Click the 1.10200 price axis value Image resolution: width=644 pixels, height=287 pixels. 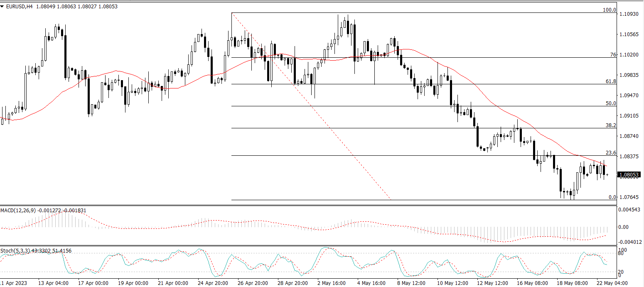click(x=629, y=55)
